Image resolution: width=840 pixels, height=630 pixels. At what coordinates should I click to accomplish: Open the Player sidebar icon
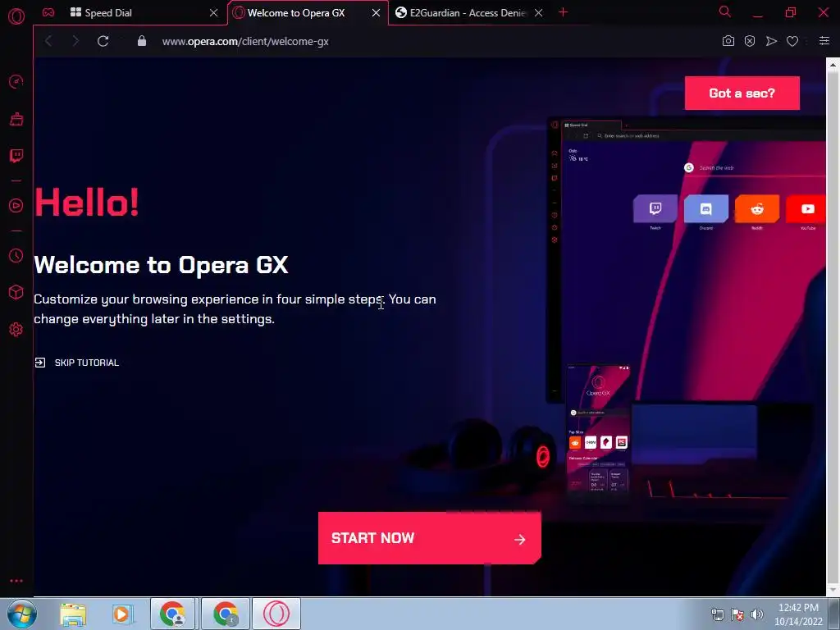[x=16, y=206]
